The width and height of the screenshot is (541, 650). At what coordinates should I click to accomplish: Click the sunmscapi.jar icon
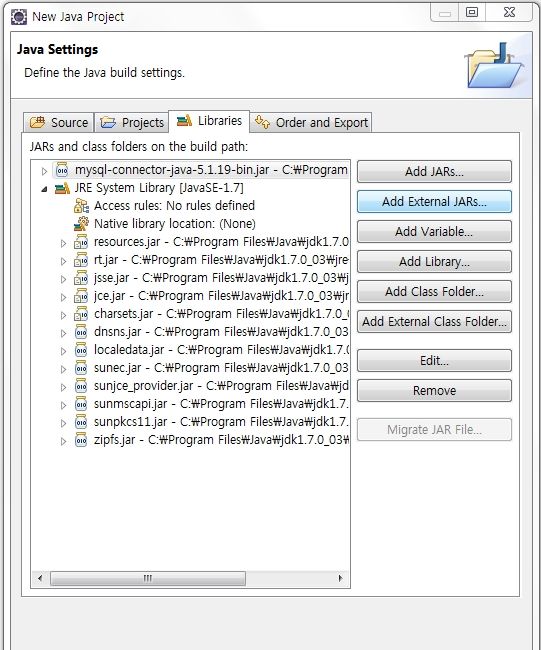[81, 404]
